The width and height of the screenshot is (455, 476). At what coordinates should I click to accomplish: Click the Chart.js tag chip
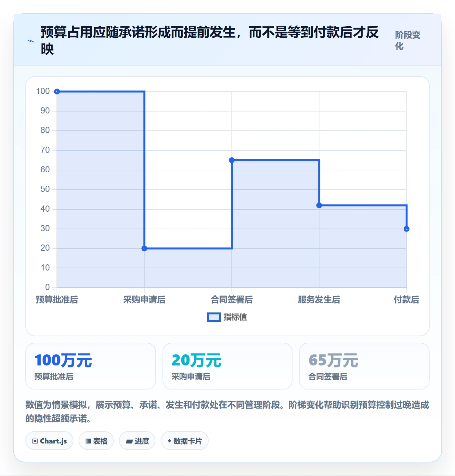[49, 441]
